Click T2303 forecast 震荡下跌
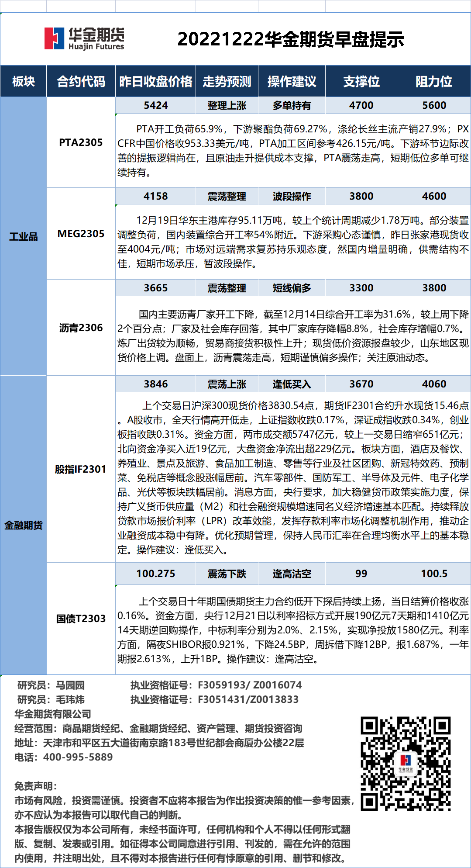 click(227, 574)
